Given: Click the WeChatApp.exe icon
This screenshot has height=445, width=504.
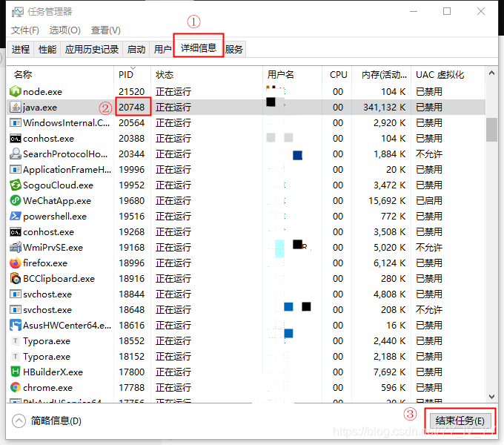Looking at the screenshot, I should [x=15, y=201].
